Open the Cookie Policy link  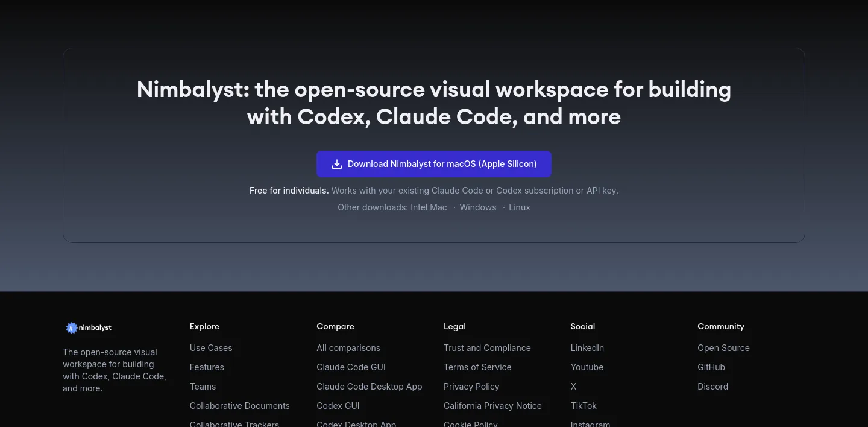471,424
